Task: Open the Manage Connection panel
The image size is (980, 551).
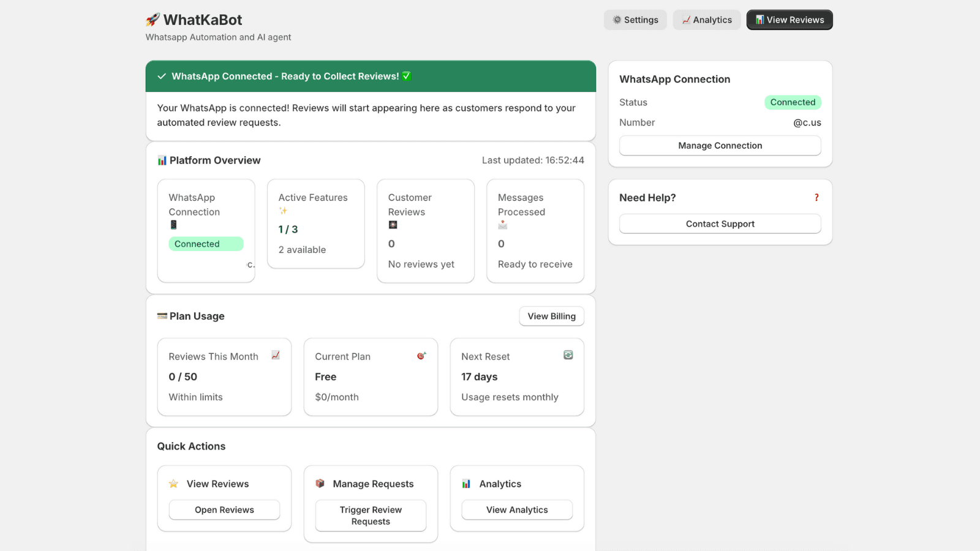Action: click(720, 145)
